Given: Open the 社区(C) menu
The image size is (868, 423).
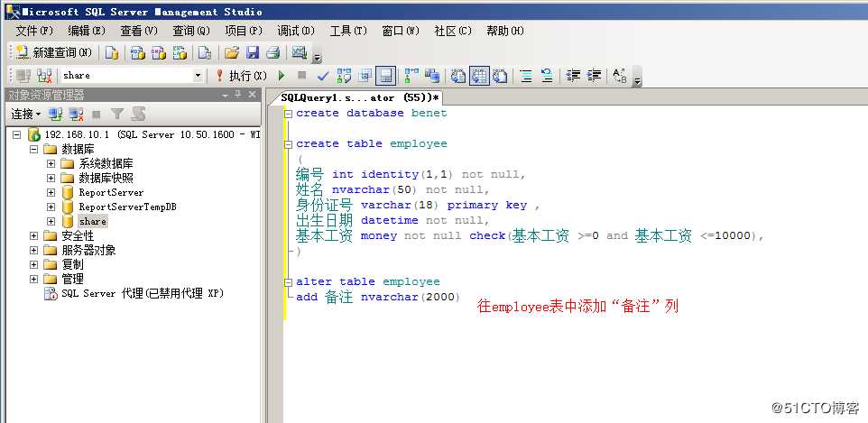Looking at the screenshot, I should [x=453, y=31].
